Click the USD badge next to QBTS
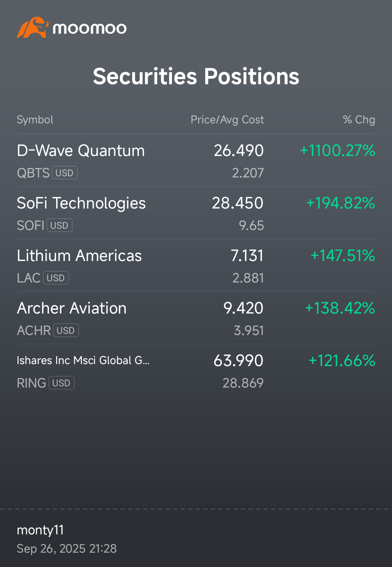The height and width of the screenshot is (567, 392). tap(64, 173)
